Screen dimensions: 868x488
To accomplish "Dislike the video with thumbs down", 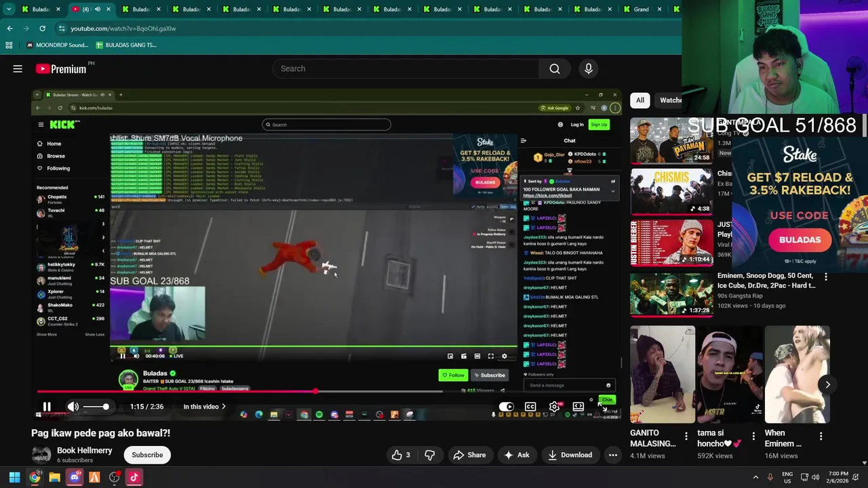I will [429, 455].
